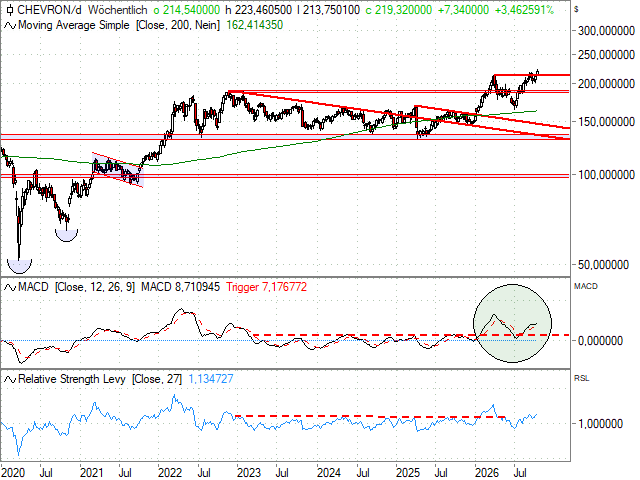The height and width of the screenshot is (480, 640).
Task: Click the shaded flag pattern in 2021
Action: click(x=118, y=170)
